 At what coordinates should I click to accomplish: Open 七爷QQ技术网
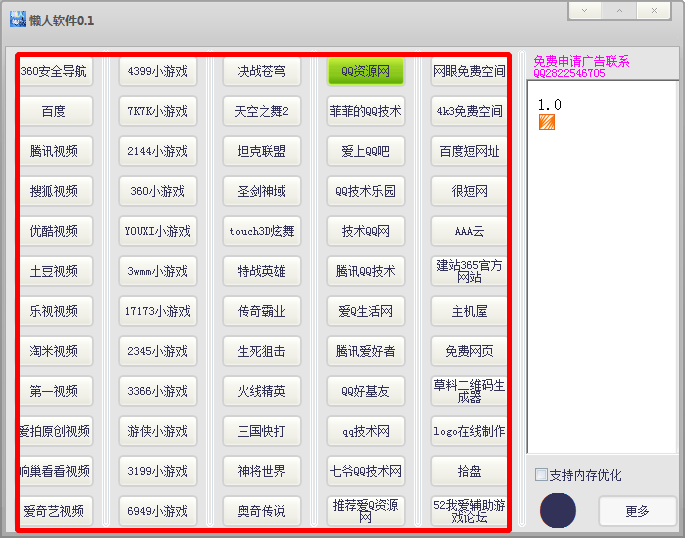click(x=366, y=471)
